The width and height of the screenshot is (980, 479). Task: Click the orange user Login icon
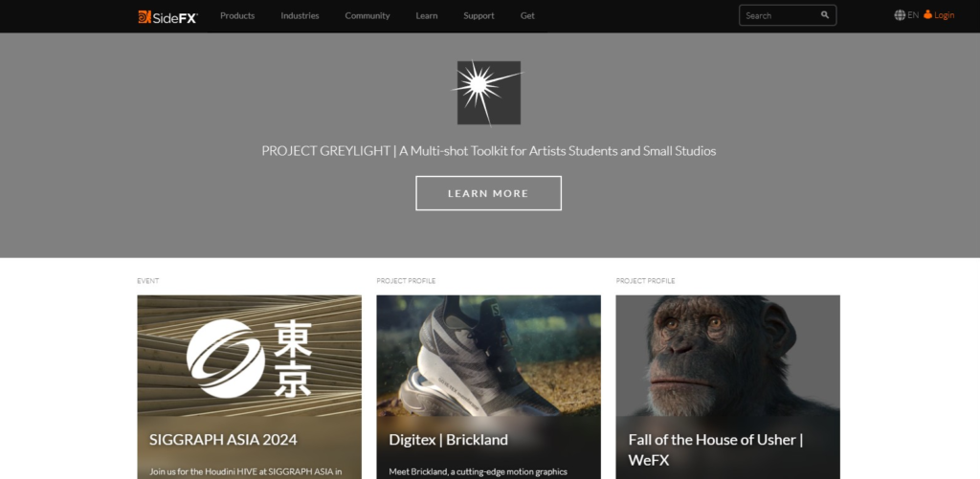[x=927, y=14]
